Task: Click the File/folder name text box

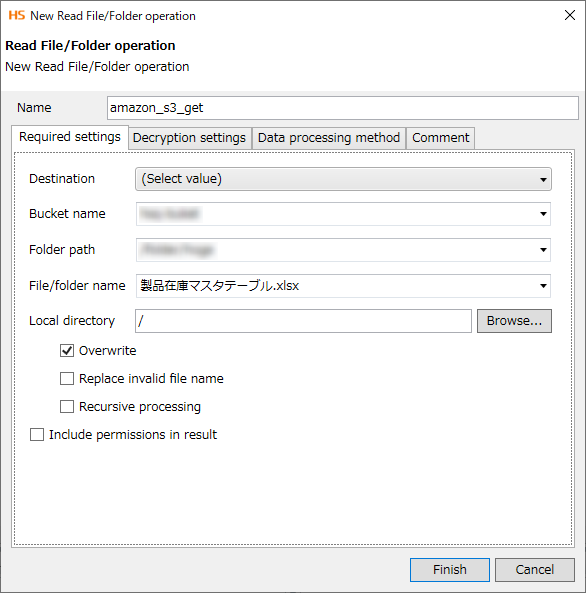Action: pos(336,286)
